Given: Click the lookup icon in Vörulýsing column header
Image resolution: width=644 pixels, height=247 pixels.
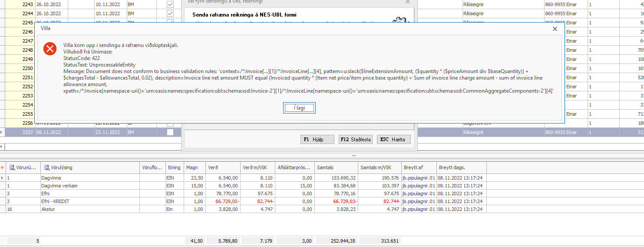Looking at the screenshot, I should tap(46, 167).
